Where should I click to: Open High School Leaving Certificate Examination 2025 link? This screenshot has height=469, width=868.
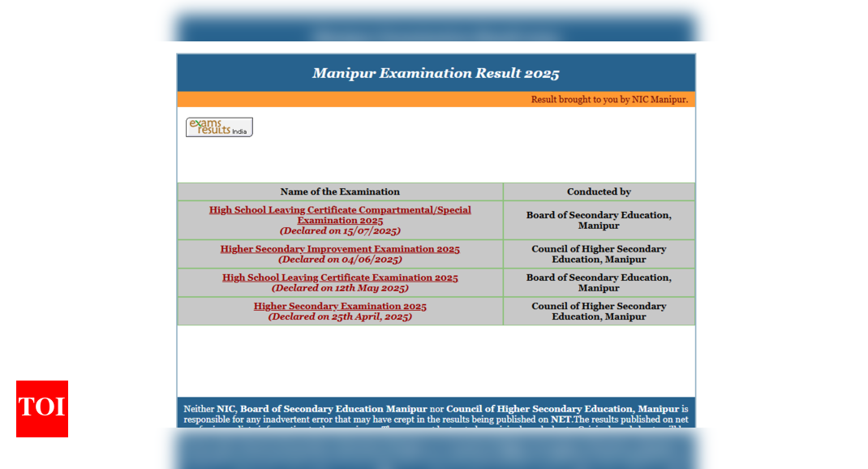[340, 278]
